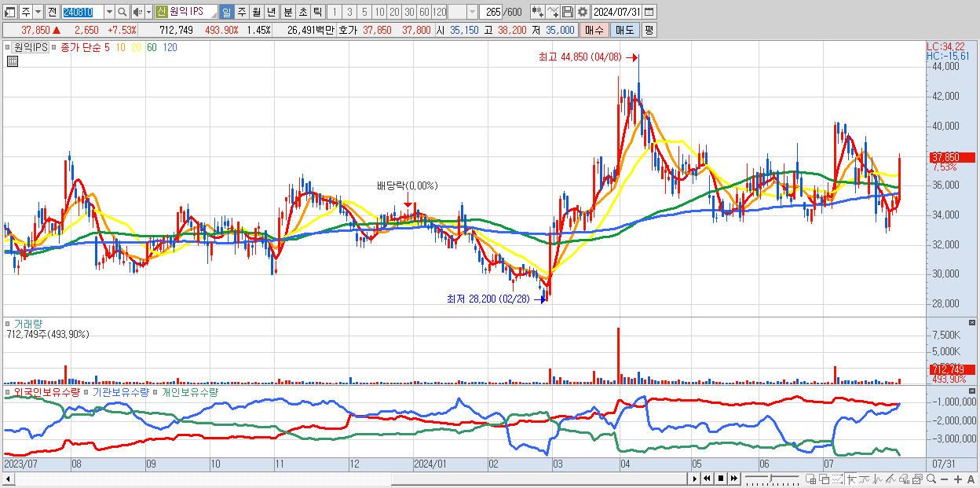
Task: Select the 5 interval button
Action: [x=364, y=12]
